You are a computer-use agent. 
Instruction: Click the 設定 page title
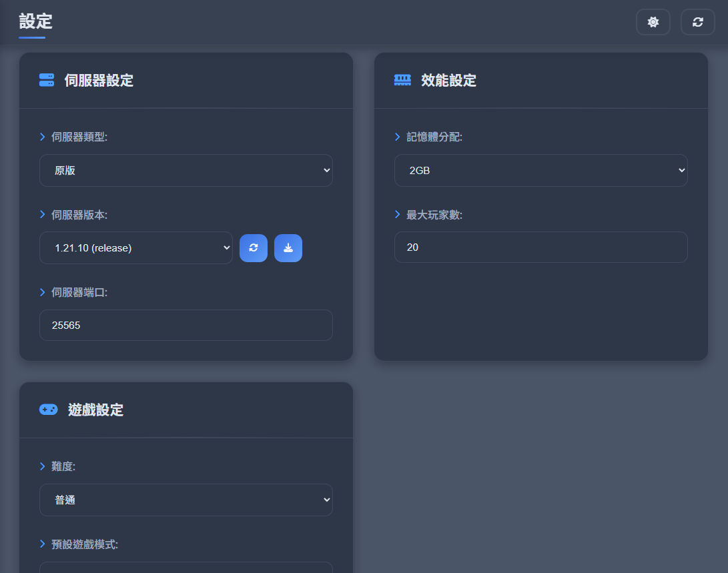click(35, 21)
